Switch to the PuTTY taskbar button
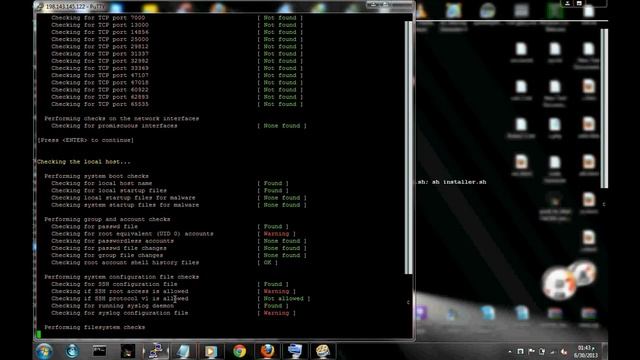 tap(156, 351)
